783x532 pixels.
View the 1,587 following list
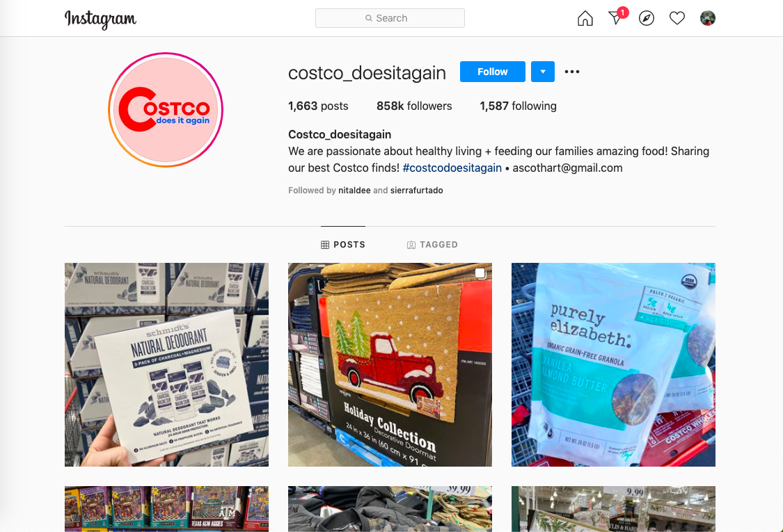pos(518,106)
